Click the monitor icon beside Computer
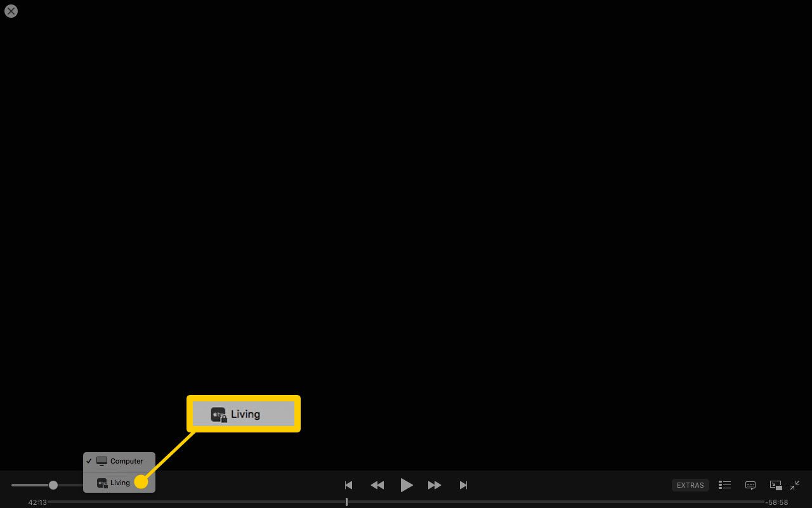 pyautogui.click(x=101, y=461)
